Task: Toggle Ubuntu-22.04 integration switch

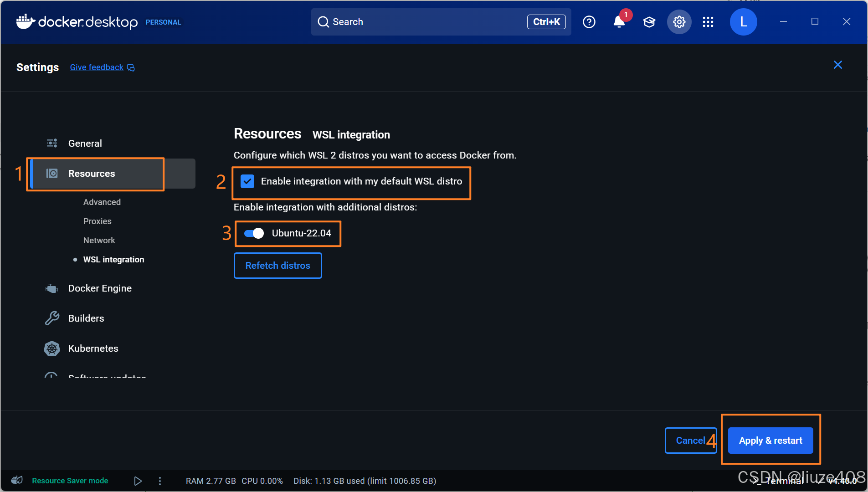Action: click(x=254, y=233)
